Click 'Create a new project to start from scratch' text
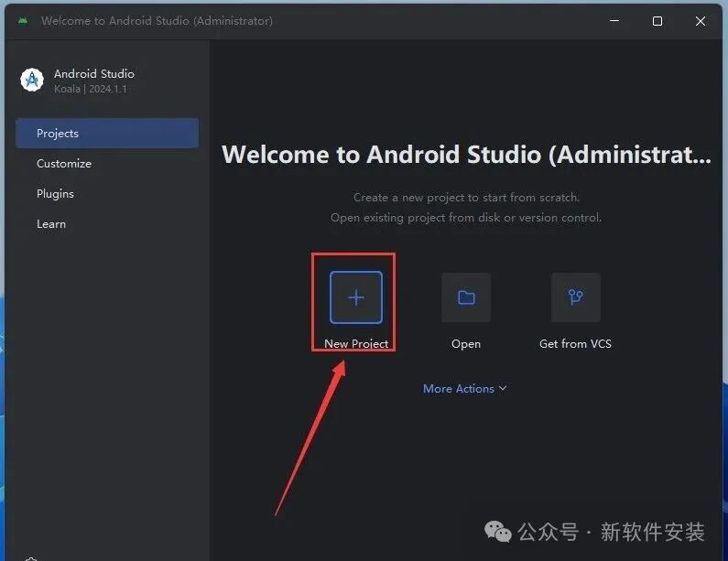728x561 pixels. pyautogui.click(x=466, y=198)
